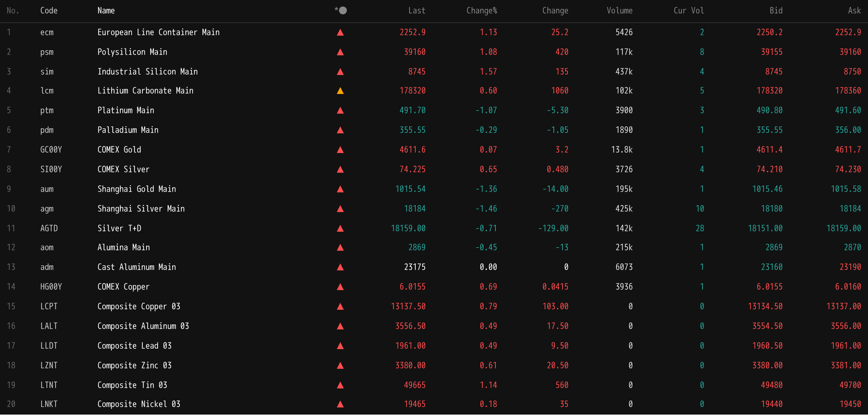Click the gray circle marker column header
868x420 pixels.
click(x=343, y=11)
